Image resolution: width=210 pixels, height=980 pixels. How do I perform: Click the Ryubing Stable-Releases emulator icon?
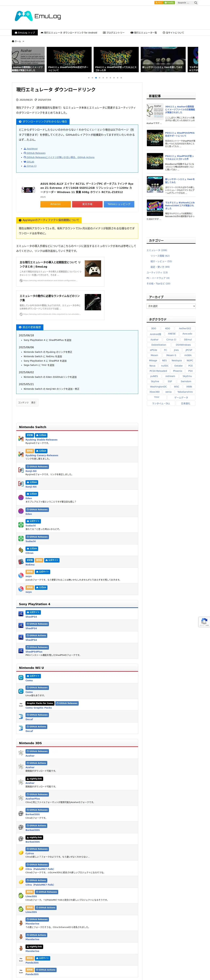[21, 439]
